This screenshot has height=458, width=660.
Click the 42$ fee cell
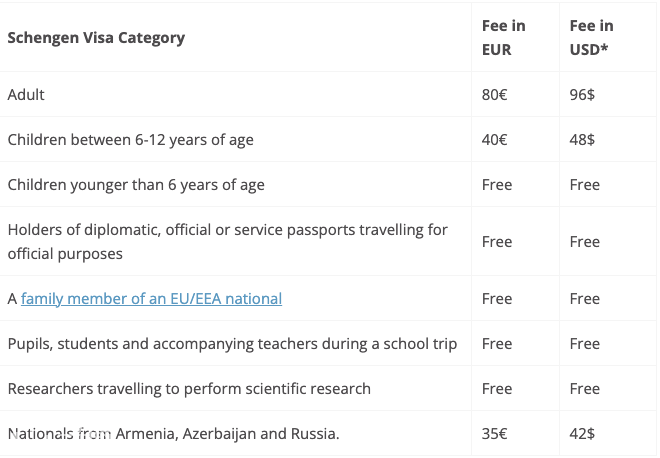coord(582,434)
